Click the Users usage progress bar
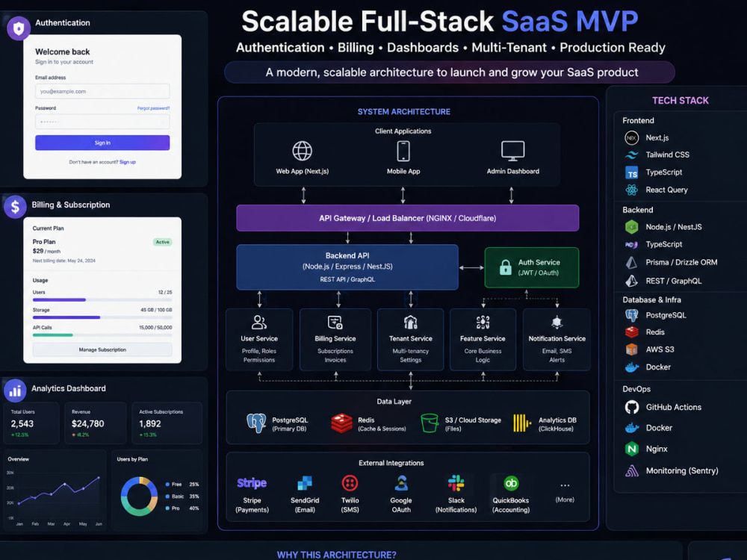 pyautogui.click(x=102, y=300)
